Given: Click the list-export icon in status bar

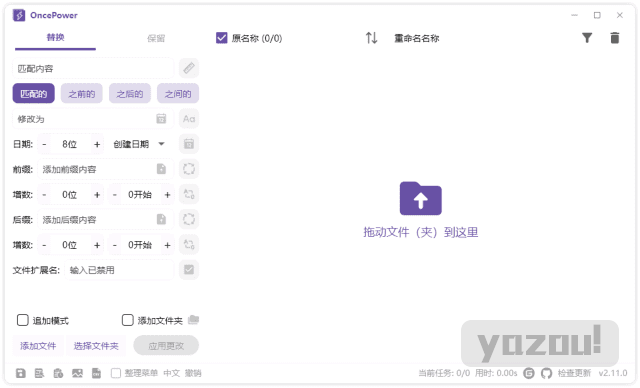Looking at the screenshot, I should click(x=40, y=373).
